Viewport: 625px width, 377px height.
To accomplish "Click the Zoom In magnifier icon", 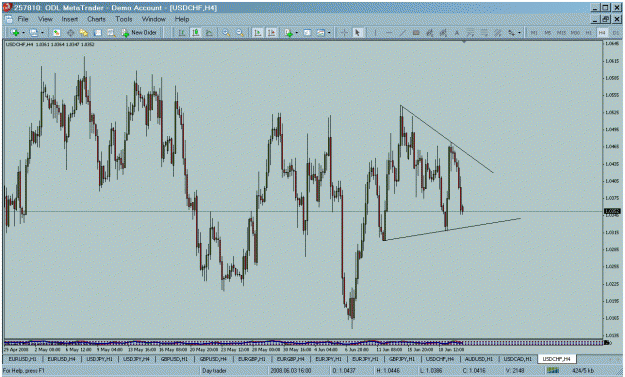I will (x=226, y=33).
